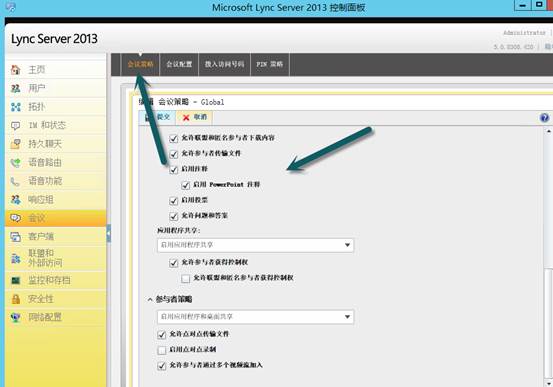
Task: Toggle 允许点对点传输文件 checkbox
Action: coord(162,334)
